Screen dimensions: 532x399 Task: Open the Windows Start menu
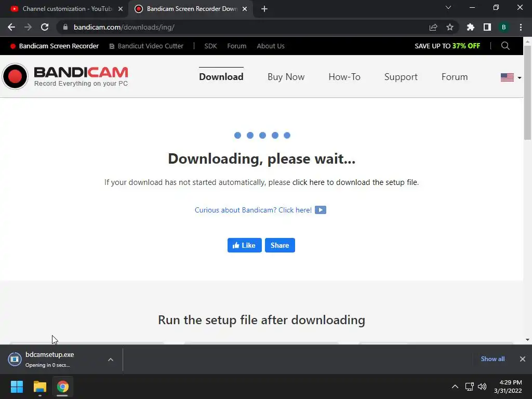[17, 387]
